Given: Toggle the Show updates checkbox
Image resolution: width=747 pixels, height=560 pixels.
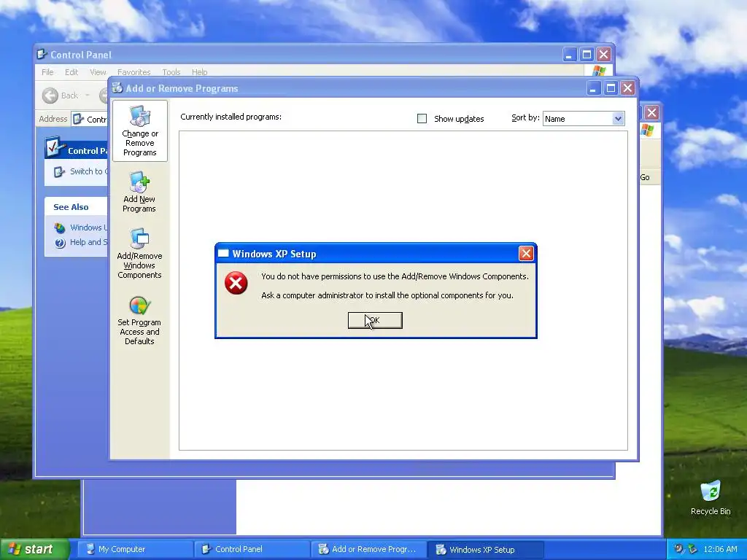Looking at the screenshot, I should (x=422, y=119).
